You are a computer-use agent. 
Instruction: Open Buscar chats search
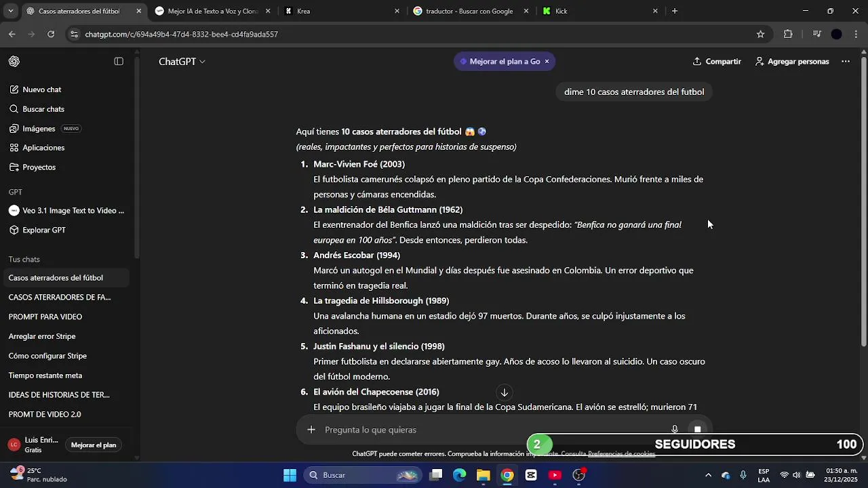tap(37, 109)
